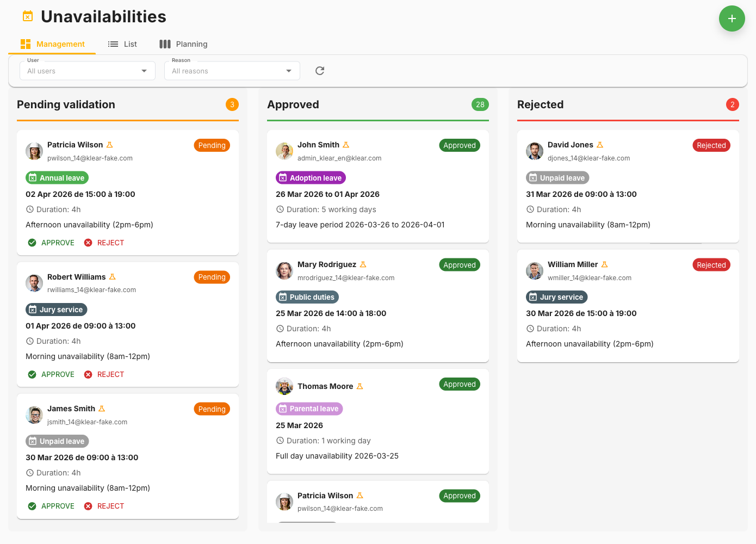Click the calendar icon in the Unavailabilities page title
The height and width of the screenshot is (544, 756).
coord(27,16)
